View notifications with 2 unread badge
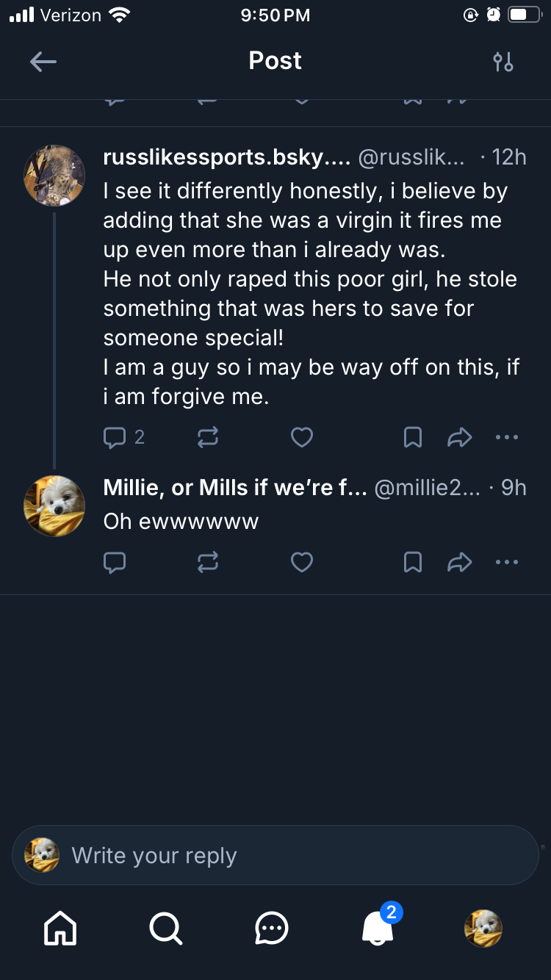Screen dimensions: 551x980 click(x=379, y=929)
